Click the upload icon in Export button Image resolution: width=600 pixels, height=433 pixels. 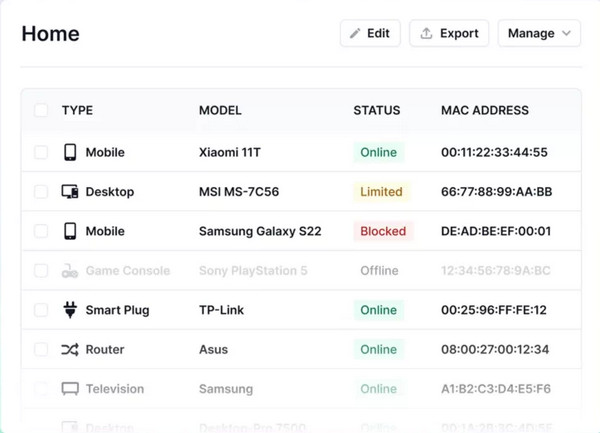[426, 33]
